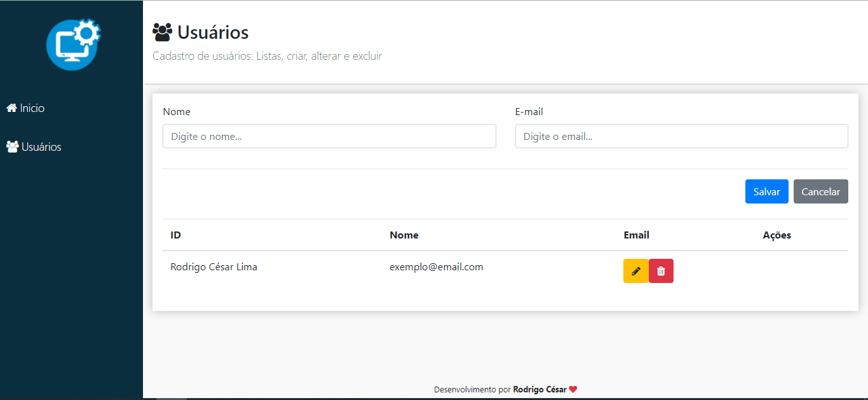Click the group icon next to Usuários in the sidebar
Viewport: 868px width, 400px height.
tap(12, 147)
